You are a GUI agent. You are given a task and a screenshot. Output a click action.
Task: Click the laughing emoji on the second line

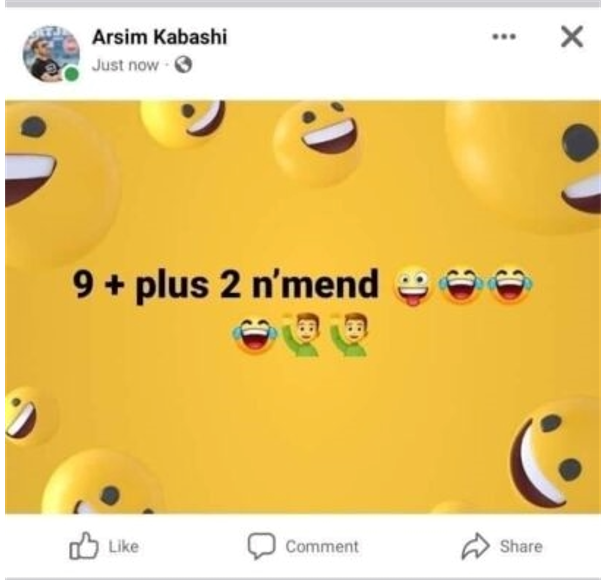(254, 334)
